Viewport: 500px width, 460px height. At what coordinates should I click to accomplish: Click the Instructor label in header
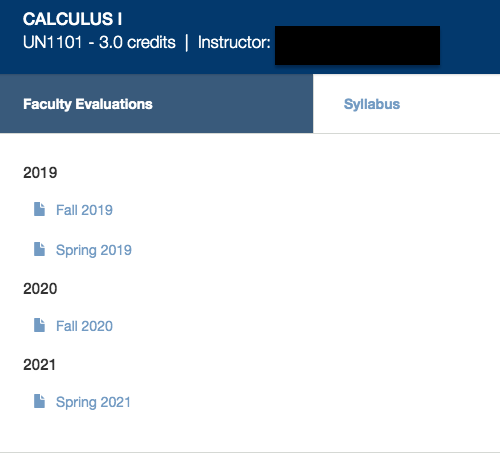234,42
